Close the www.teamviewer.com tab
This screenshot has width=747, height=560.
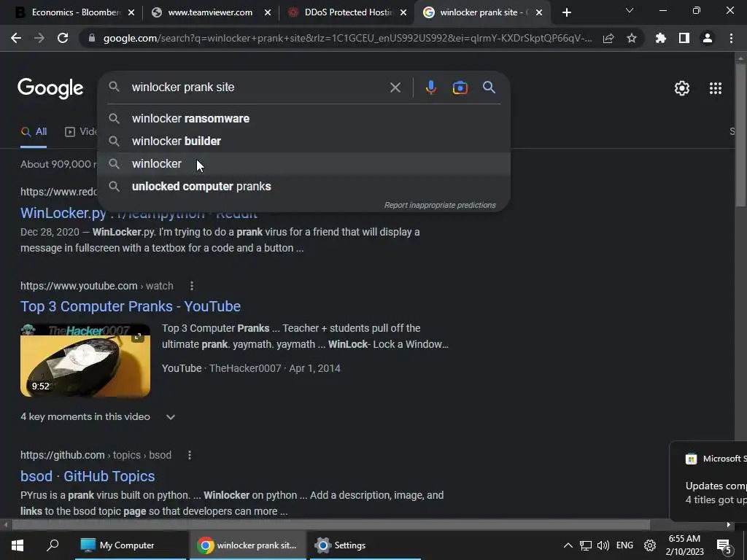coord(268,13)
